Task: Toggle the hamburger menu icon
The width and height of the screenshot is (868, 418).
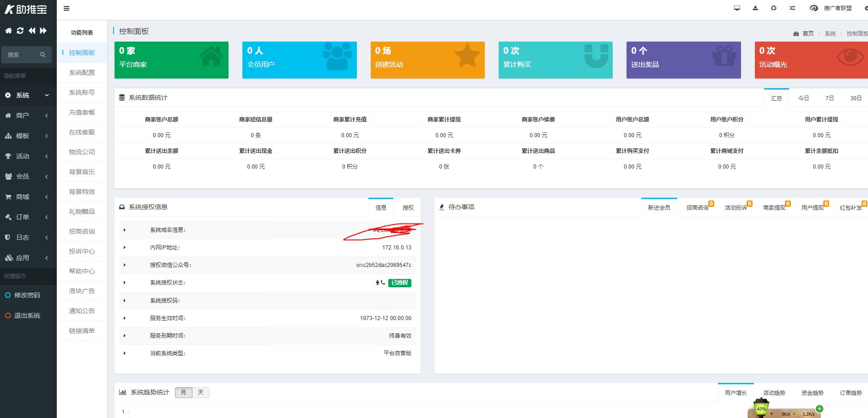Action: 66,8
